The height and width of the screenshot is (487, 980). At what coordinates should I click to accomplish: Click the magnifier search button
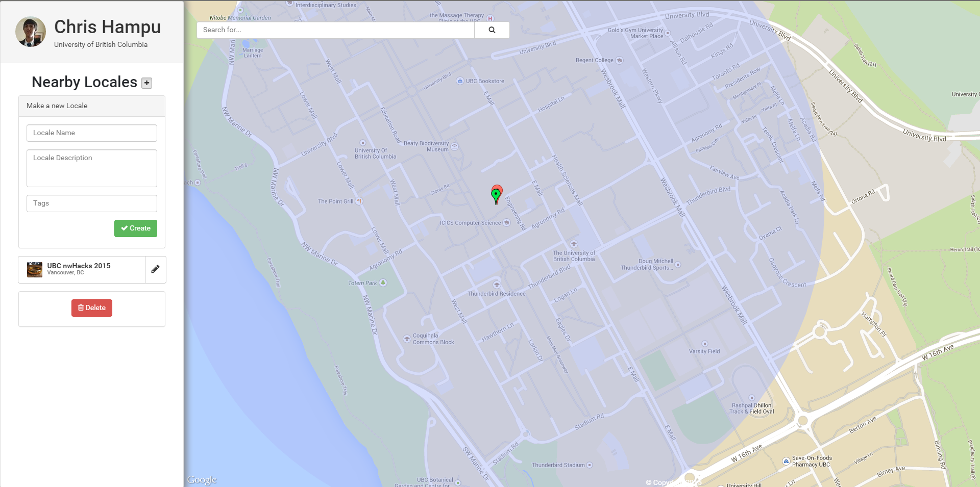492,30
